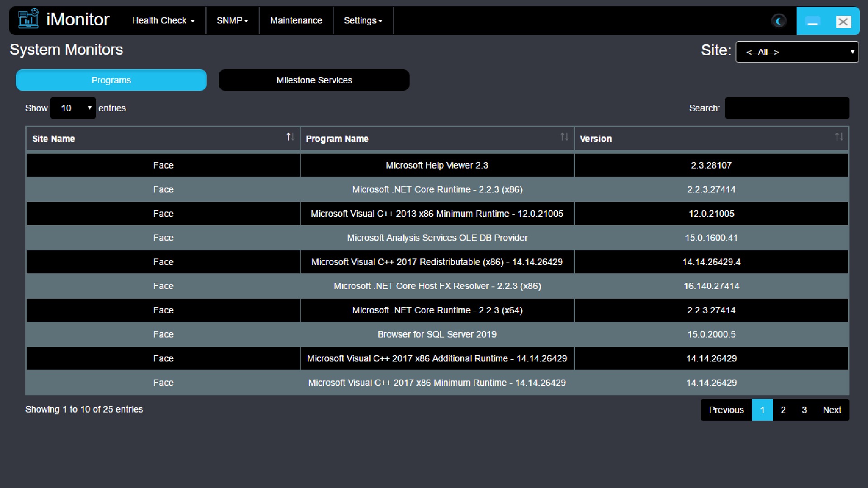The height and width of the screenshot is (488, 868).
Task: Go to page 2
Action: [x=783, y=410]
